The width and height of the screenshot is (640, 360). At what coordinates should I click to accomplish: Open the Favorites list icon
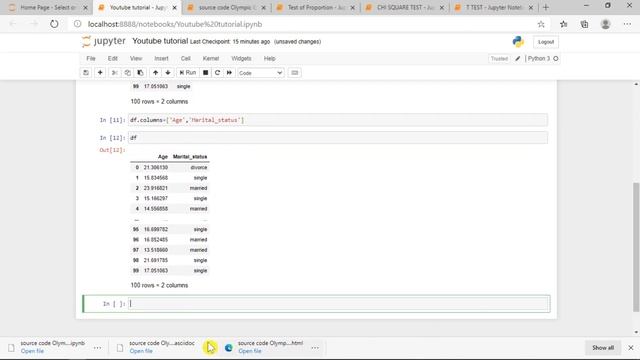[x=564, y=24]
